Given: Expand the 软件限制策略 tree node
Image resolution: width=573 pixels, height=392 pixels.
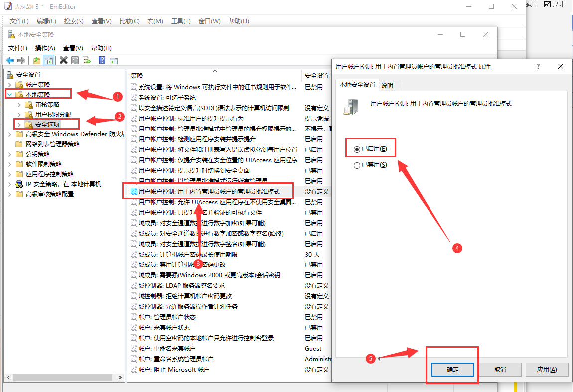Looking at the screenshot, I should pyautogui.click(x=10, y=164).
